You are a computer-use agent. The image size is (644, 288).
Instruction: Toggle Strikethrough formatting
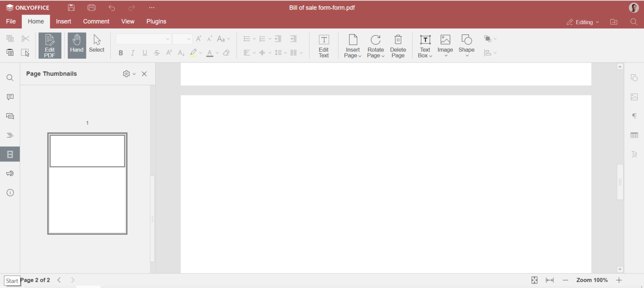[x=157, y=53]
